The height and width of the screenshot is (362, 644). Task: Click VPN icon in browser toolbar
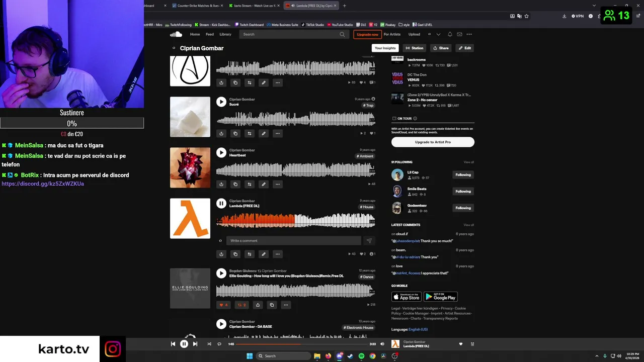coord(578,16)
